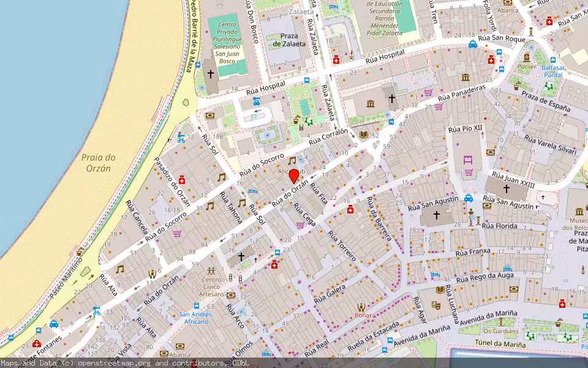The height and width of the screenshot is (368, 588).
Task: Click the optician eye icon near Rúa Rego da Auga
Action: 513,289
